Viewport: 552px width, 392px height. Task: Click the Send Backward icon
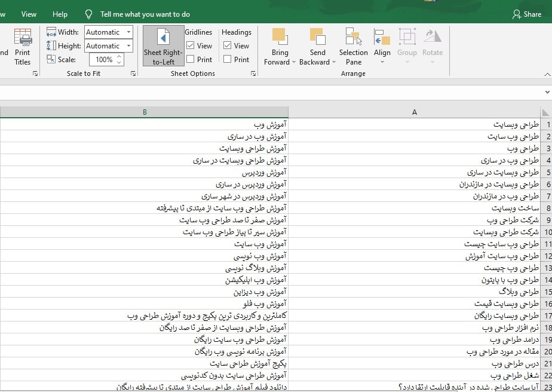[318, 36]
